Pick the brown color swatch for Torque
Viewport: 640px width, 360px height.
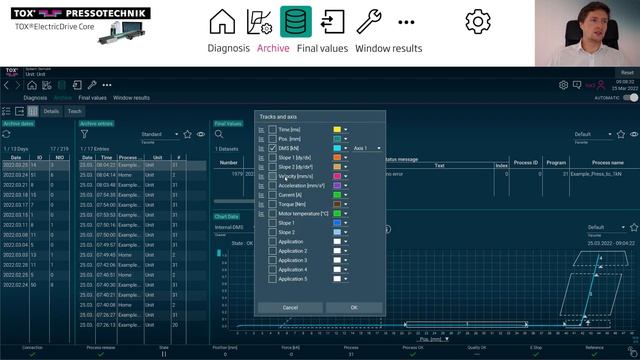point(337,204)
